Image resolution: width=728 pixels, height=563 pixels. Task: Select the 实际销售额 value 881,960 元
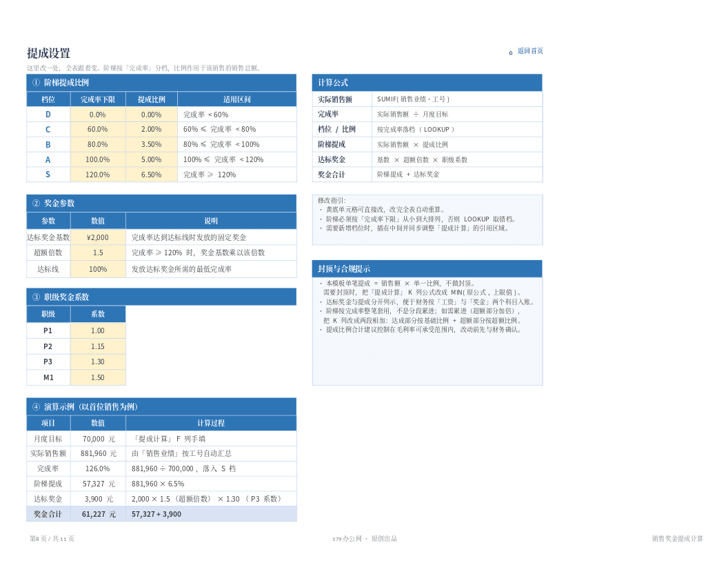click(98, 453)
